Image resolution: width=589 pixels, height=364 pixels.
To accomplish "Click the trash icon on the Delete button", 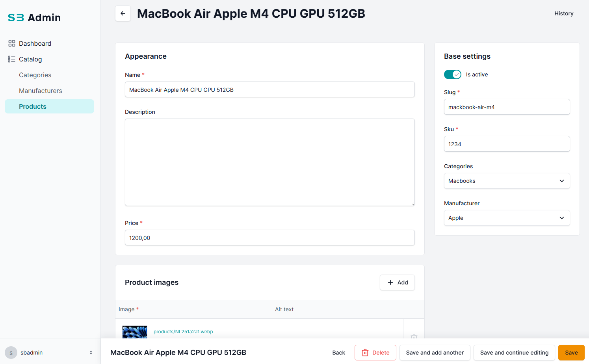I will click(365, 353).
